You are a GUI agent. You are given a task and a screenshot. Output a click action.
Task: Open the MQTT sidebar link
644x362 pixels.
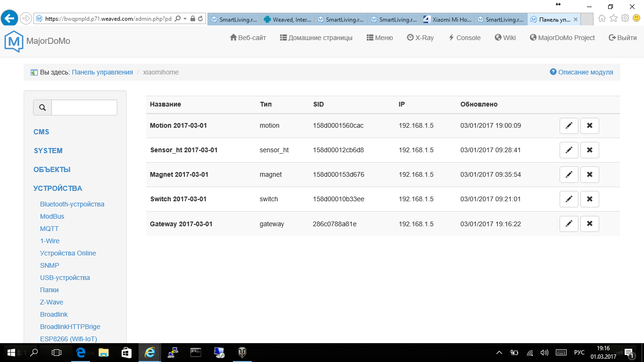click(50, 229)
